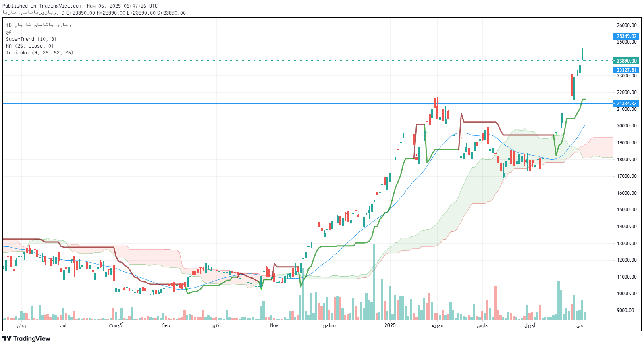Click the 10000.00 price axis label
This screenshot has width=644, height=346.
point(627,294)
